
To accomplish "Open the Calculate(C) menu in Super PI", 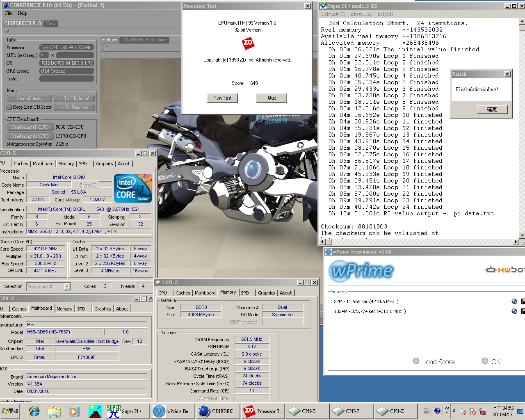I will pos(333,14).
